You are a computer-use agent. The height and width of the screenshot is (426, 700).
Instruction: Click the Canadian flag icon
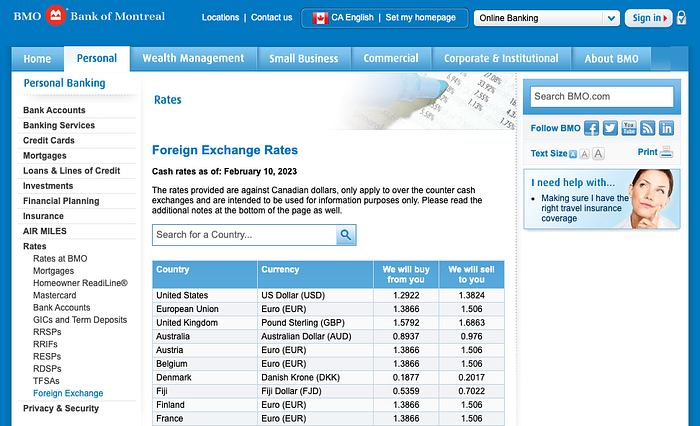point(320,18)
